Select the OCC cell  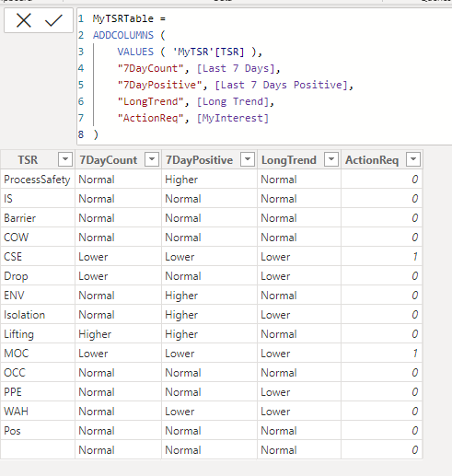click(37, 373)
